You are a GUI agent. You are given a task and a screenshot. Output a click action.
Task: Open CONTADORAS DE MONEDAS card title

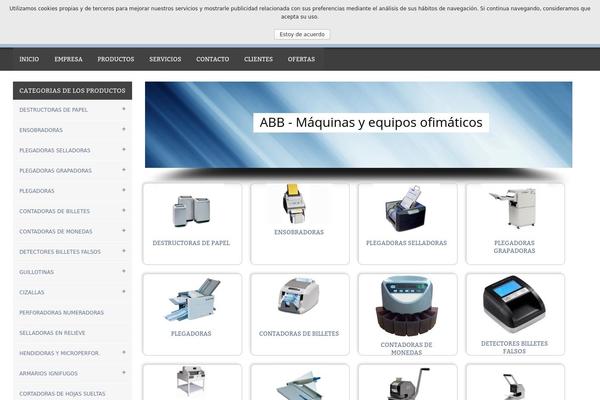(406, 349)
